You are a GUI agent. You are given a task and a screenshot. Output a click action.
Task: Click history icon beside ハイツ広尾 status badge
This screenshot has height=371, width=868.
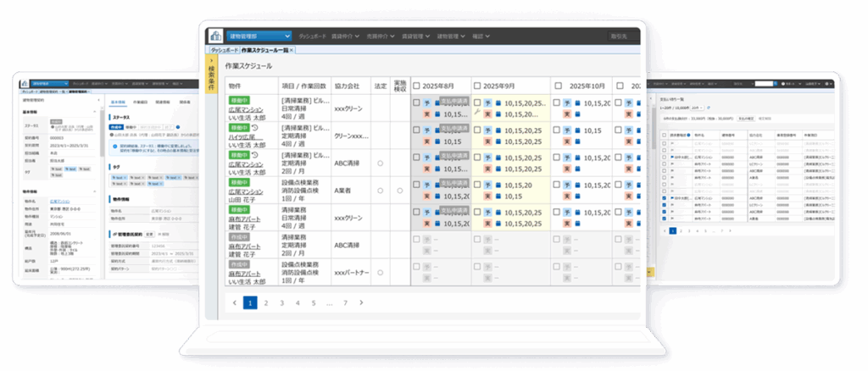254,126
